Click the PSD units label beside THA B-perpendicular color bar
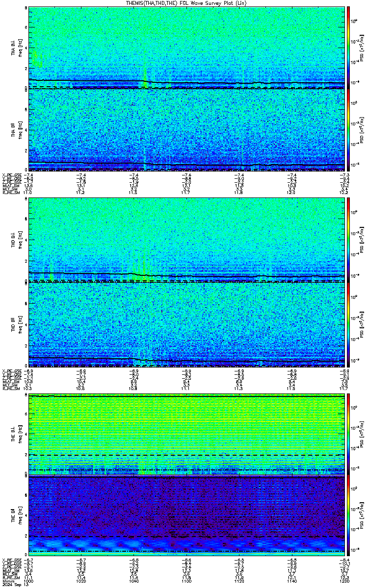The width and height of the screenshot is (368, 588). coord(362,48)
